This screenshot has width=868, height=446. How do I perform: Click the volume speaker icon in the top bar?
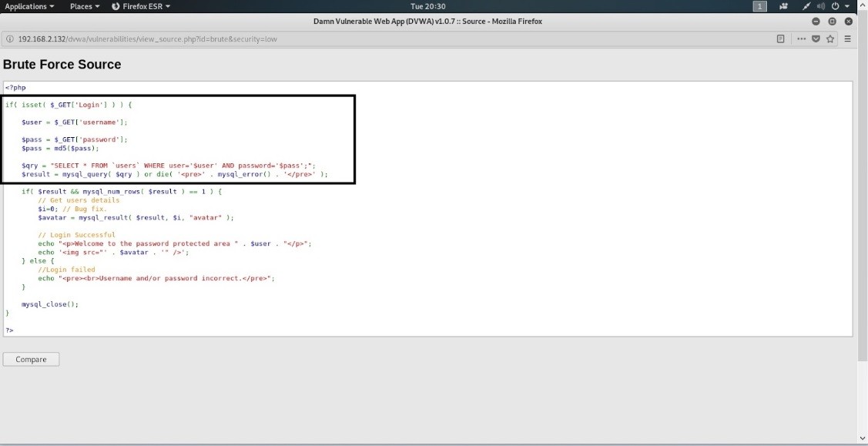pyautogui.click(x=821, y=6)
